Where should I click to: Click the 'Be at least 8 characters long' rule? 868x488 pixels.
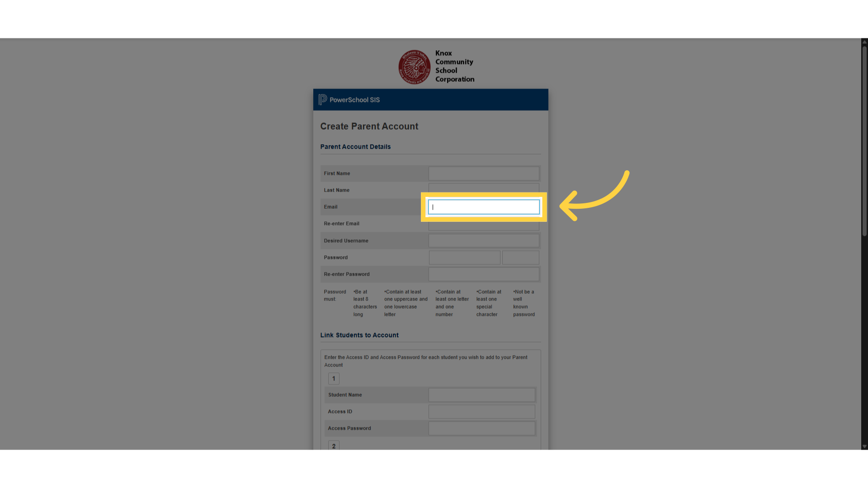click(x=365, y=303)
